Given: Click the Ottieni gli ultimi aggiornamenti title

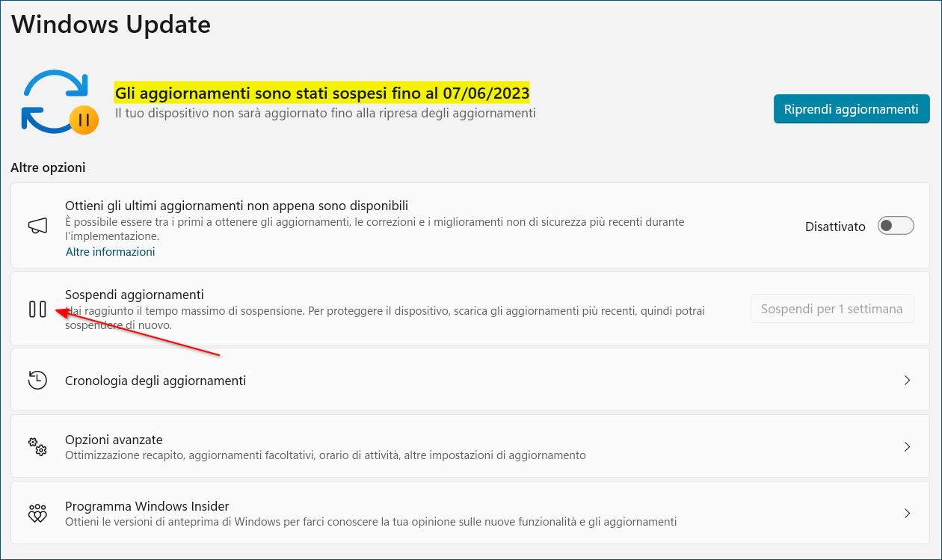Looking at the screenshot, I should coord(237,206).
